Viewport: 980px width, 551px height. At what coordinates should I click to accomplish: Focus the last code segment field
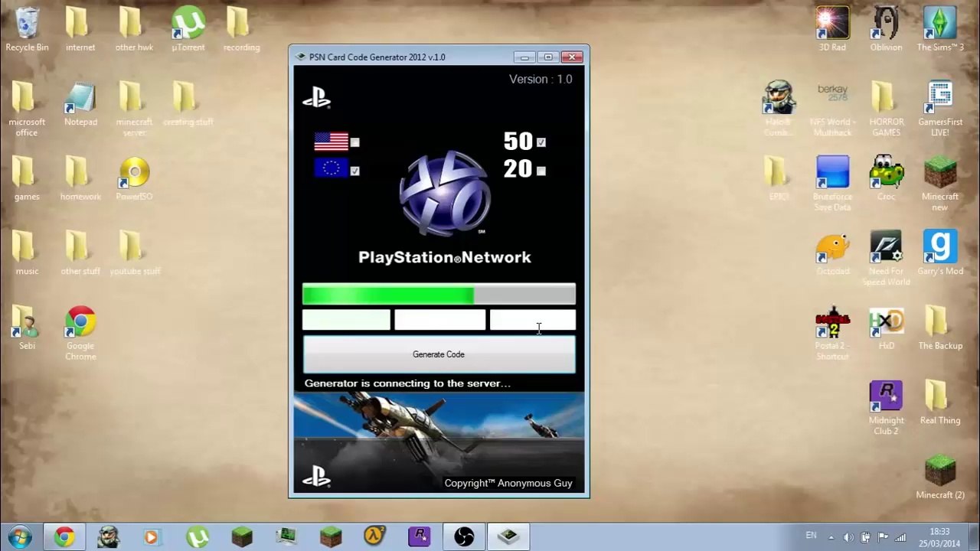tap(533, 320)
